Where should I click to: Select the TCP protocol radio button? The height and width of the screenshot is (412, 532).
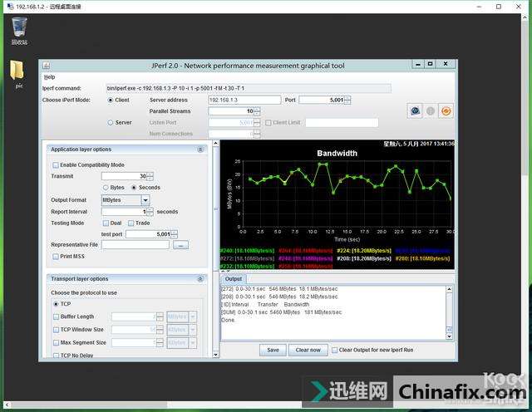[x=56, y=304]
